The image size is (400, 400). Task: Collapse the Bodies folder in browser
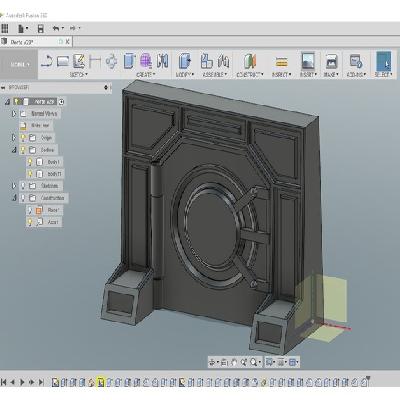[14, 150]
